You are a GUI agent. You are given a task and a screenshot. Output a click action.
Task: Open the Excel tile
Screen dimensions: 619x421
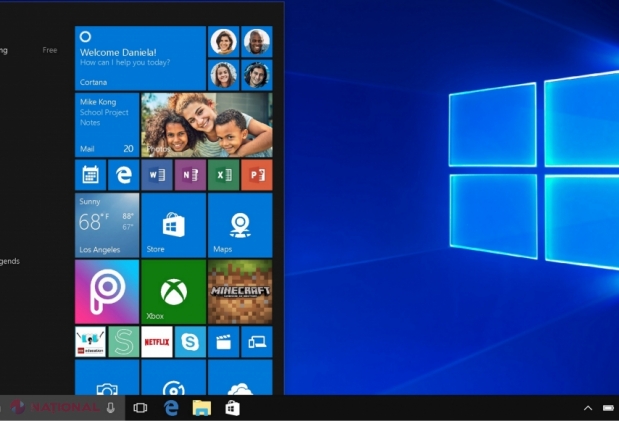223,175
